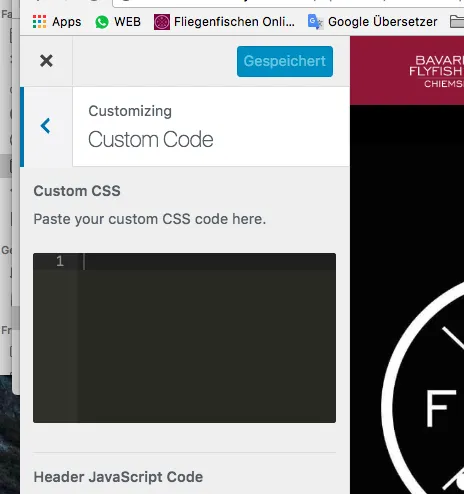The height and width of the screenshot is (494, 464).
Task: Select line number 1 in editor gutter
Action: point(60,261)
